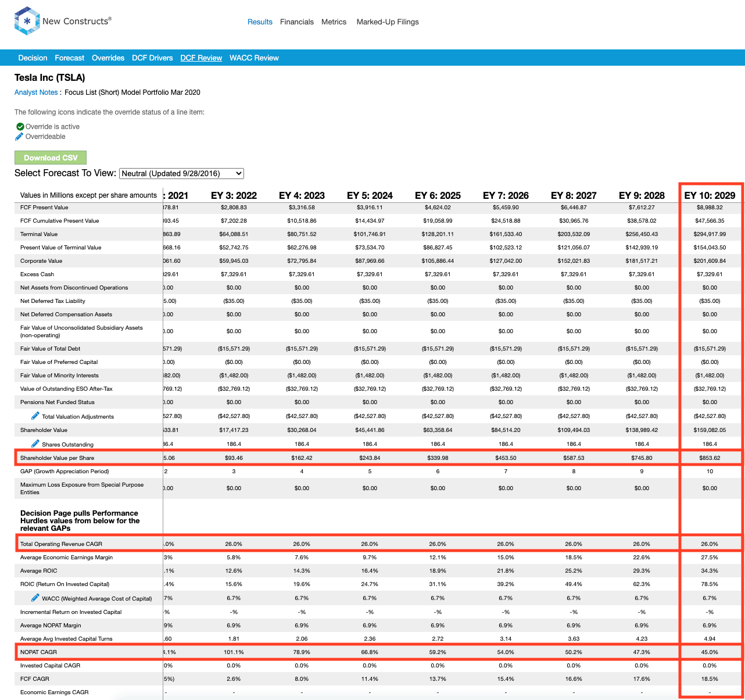Click the EY 3: 2022 column header
Image resolution: width=745 pixels, height=700 pixels.
pyautogui.click(x=234, y=195)
